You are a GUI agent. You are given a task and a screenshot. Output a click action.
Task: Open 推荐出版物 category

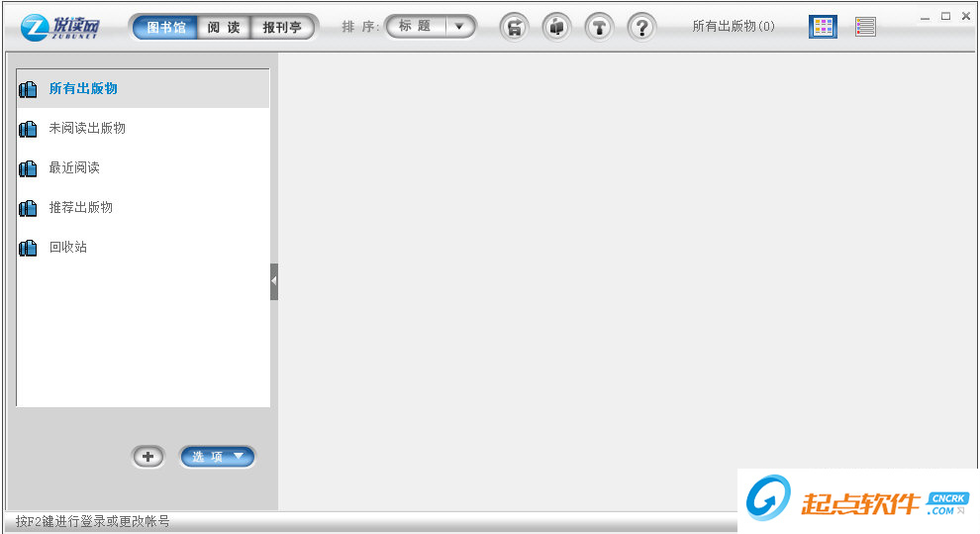(x=144, y=208)
